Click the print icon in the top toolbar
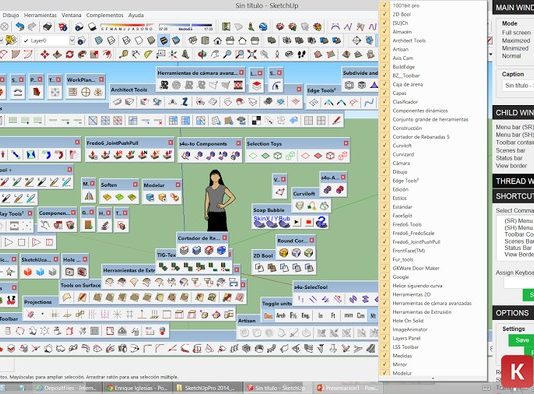Screen dimensions: 534x394 [47, 27]
